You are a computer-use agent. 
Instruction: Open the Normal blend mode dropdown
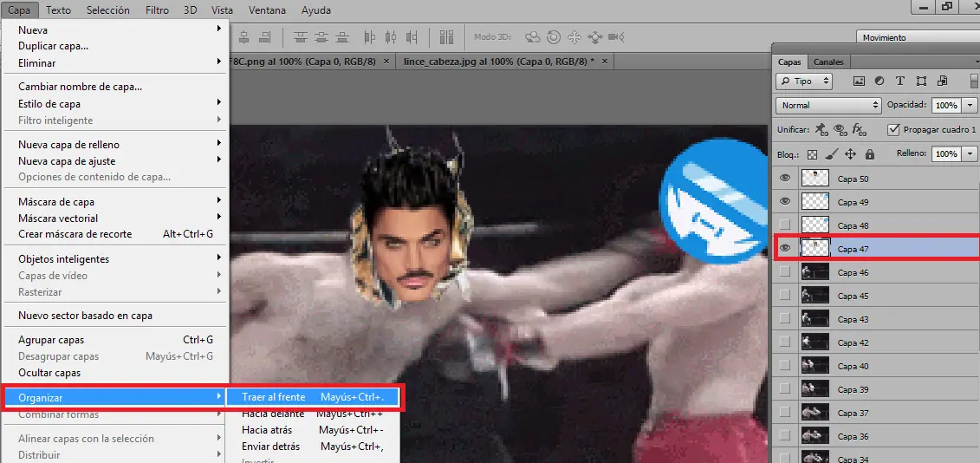click(828, 105)
